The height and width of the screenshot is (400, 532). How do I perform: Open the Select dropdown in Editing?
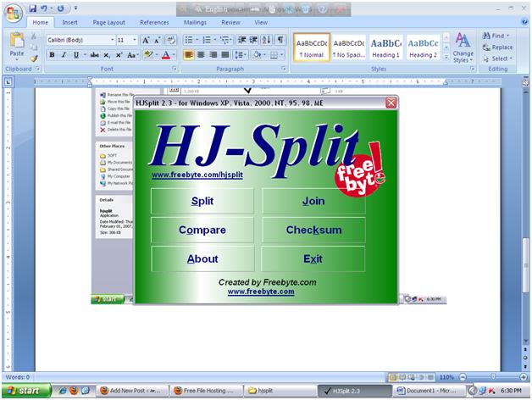(497, 58)
